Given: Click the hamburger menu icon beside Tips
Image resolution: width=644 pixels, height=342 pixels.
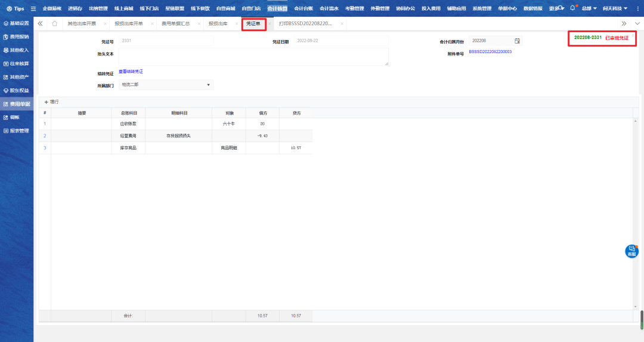Looking at the screenshot, I should coord(33,8).
